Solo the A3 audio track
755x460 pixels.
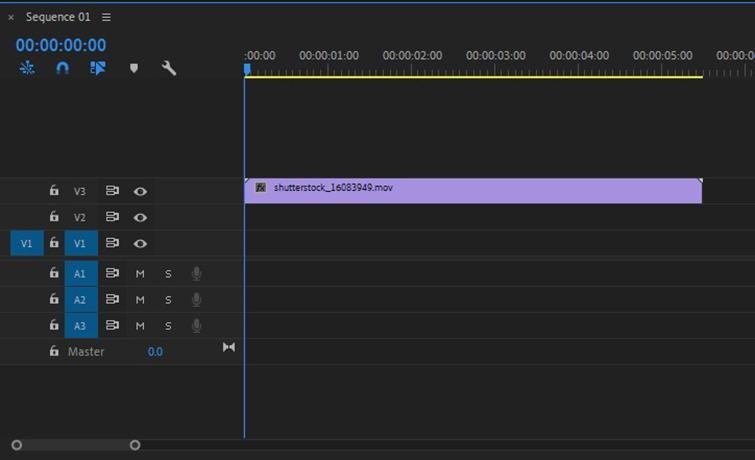click(x=168, y=326)
